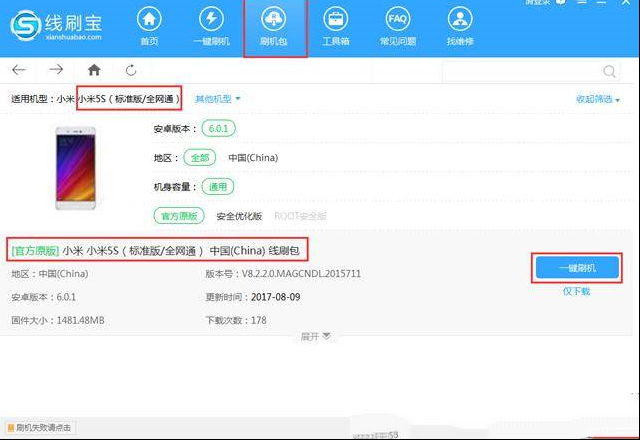Click the home icon in navigation bar
Viewport: 640px width, 440px height.
[x=94, y=70]
